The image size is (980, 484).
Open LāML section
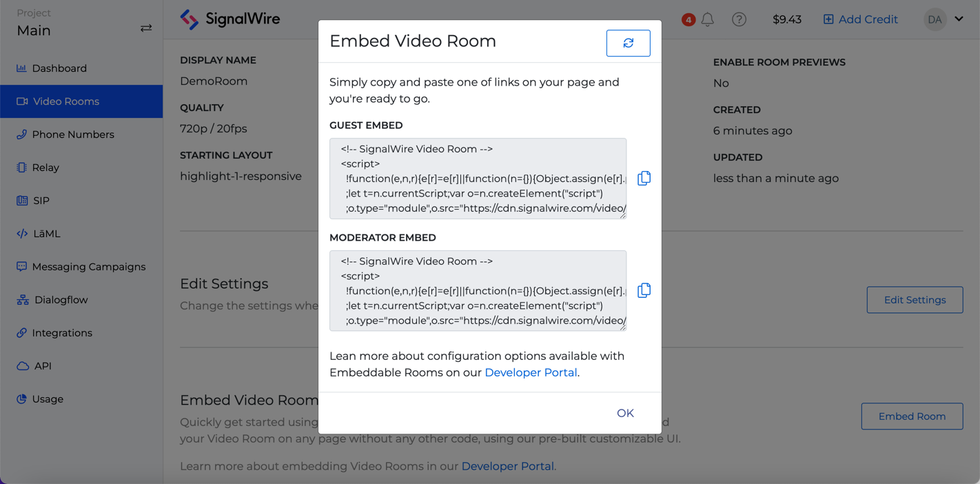click(x=81, y=234)
